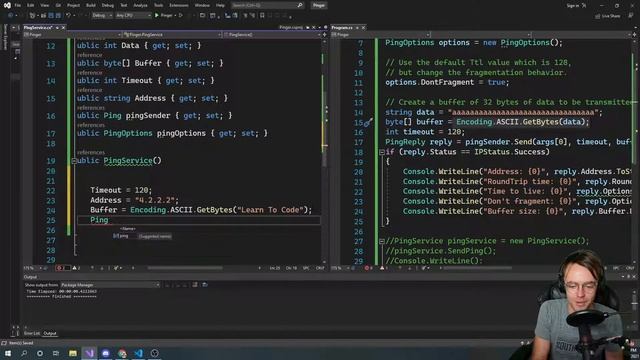Click the send feedback icon top right

(x=631, y=16)
